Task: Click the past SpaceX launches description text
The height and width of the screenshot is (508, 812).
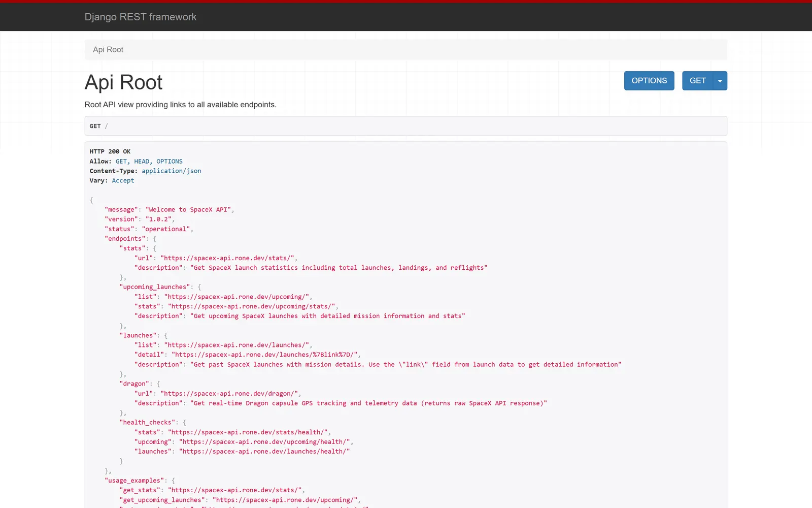Action: click(x=406, y=365)
